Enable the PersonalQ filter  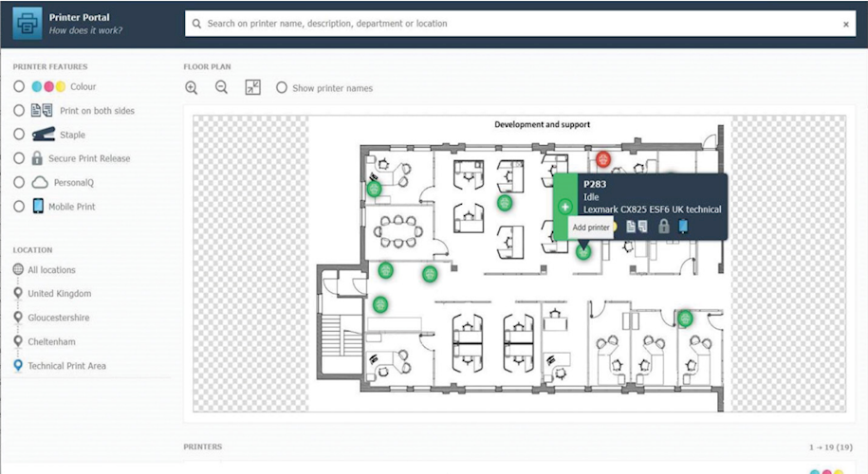pyautogui.click(x=19, y=182)
